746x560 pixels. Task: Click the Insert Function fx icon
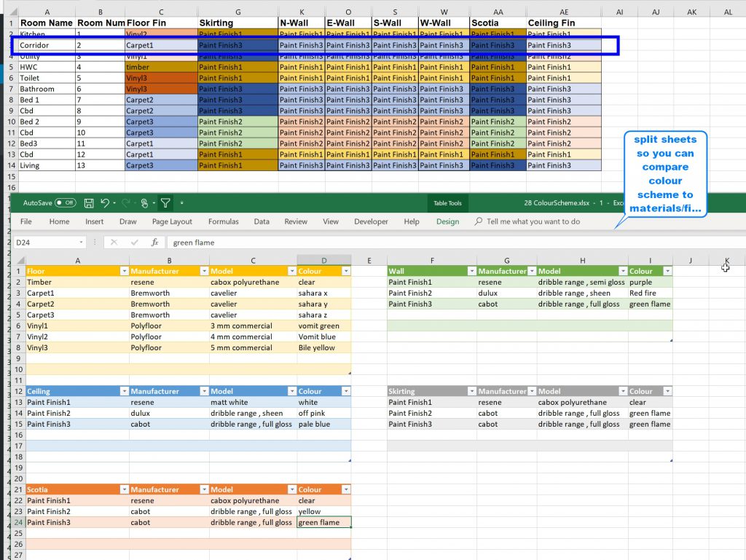[154, 242]
